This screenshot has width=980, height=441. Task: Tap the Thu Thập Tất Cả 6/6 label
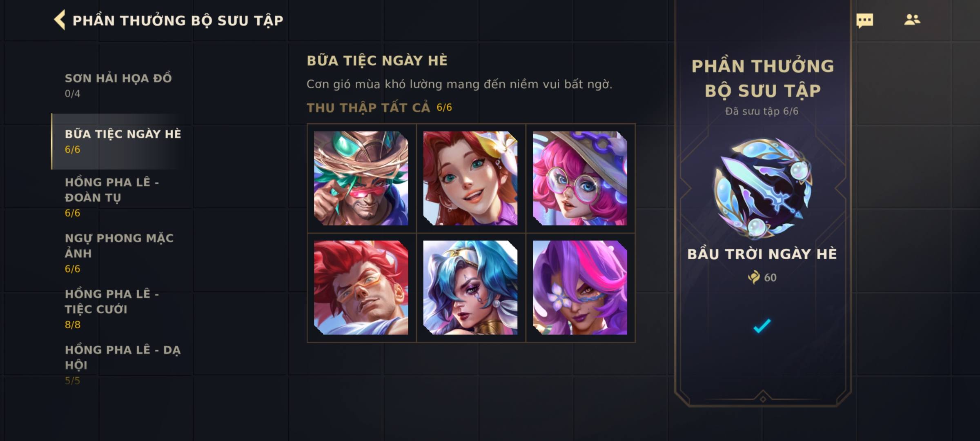pos(379,108)
